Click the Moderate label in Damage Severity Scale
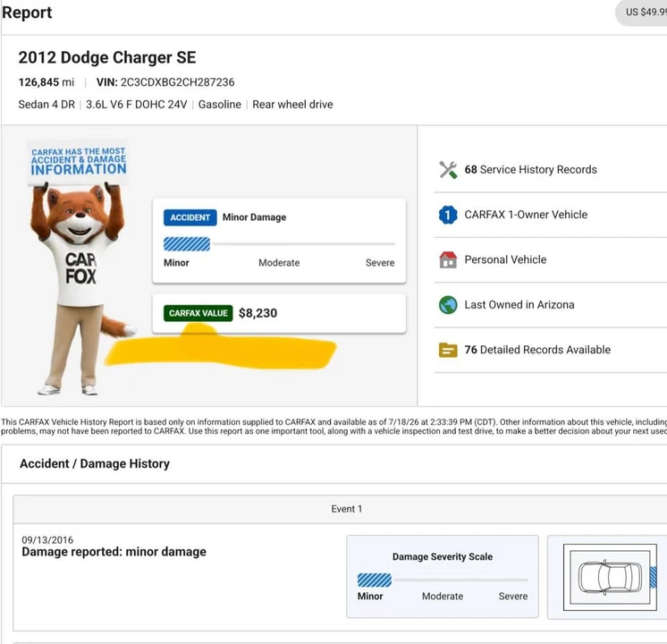667x644 pixels. 443,597
